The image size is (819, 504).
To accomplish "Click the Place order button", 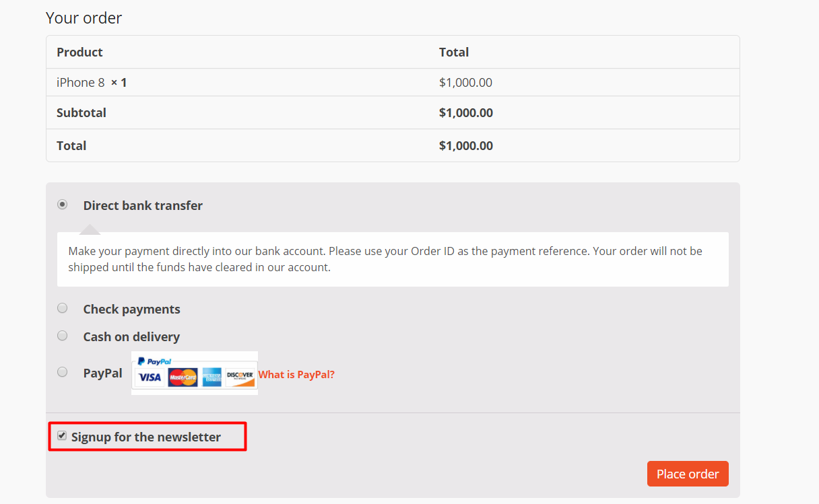I will (x=688, y=474).
